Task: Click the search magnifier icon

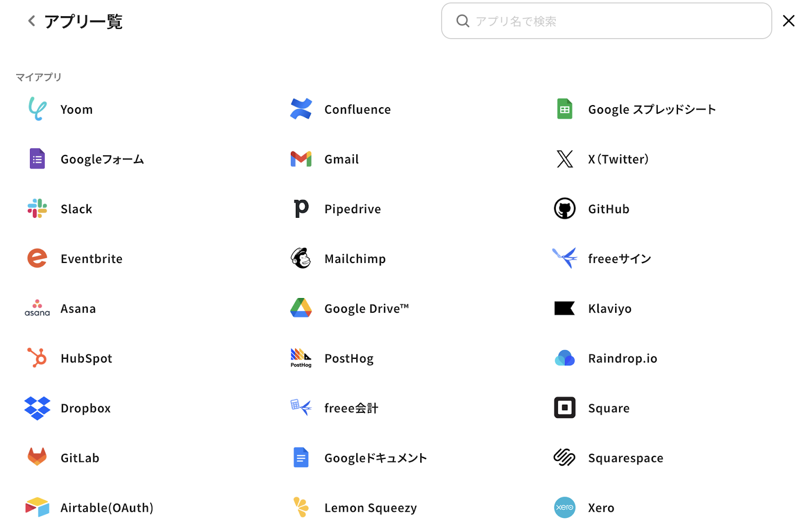Action: pos(462,21)
